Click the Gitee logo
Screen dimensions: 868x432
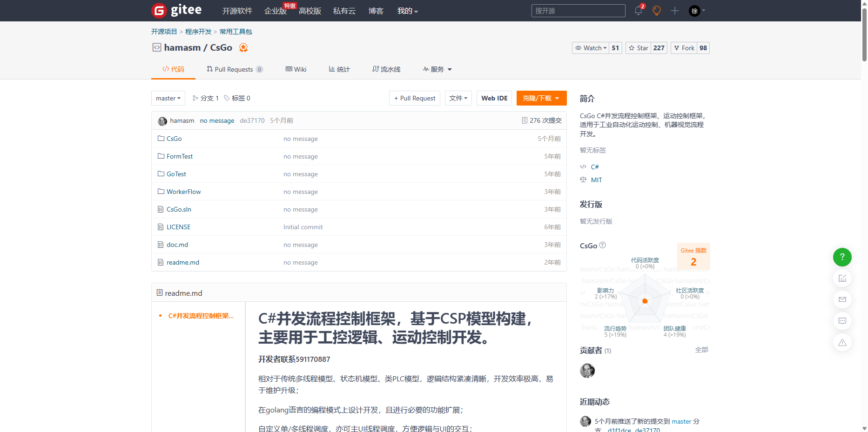pos(176,10)
